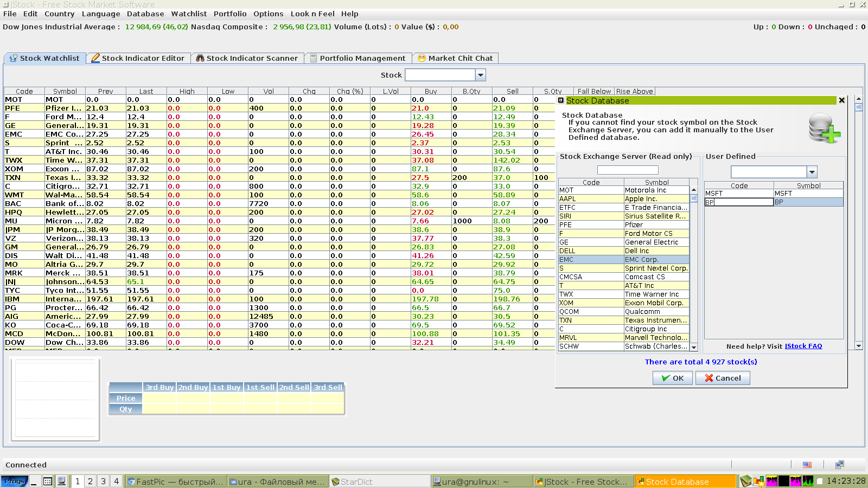Click the BP code cell being edited
The width and height of the screenshot is (868, 488).
tap(739, 202)
